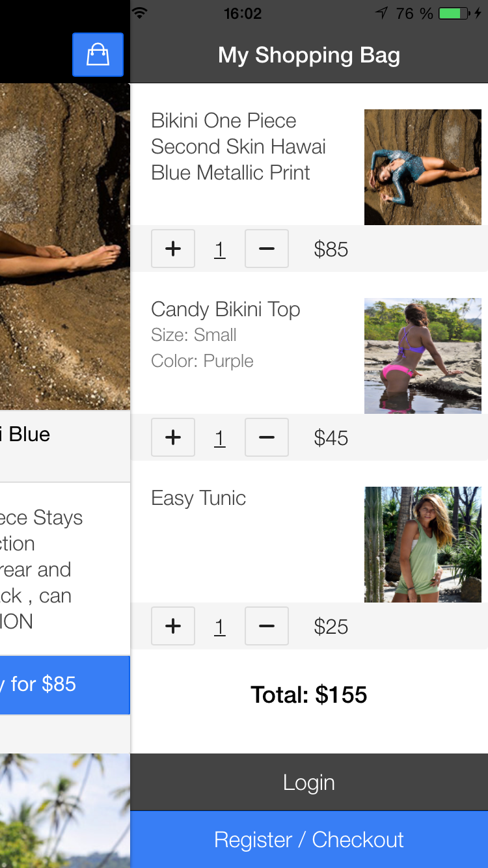Edit quantity field for Easy Tunic

[219, 626]
